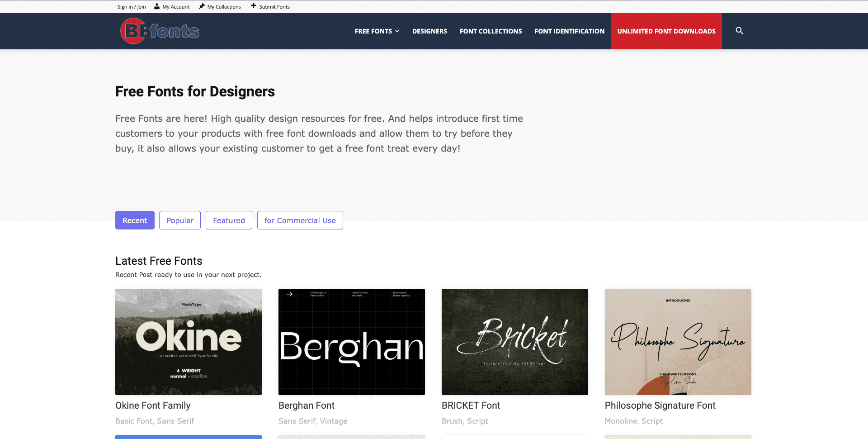Click the Submit Fonts plus icon
The image size is (868, 439).
pos(254,6)
